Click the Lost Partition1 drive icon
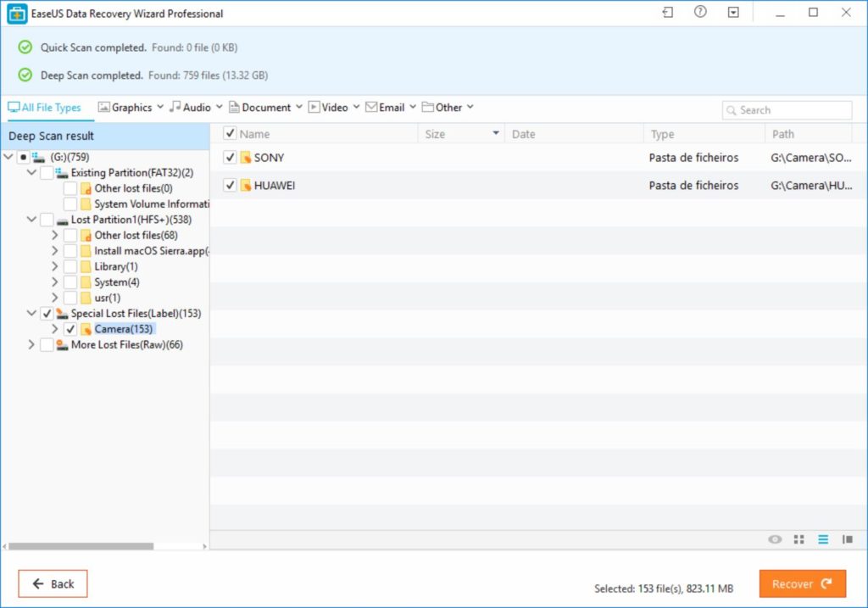 [62, 220]
